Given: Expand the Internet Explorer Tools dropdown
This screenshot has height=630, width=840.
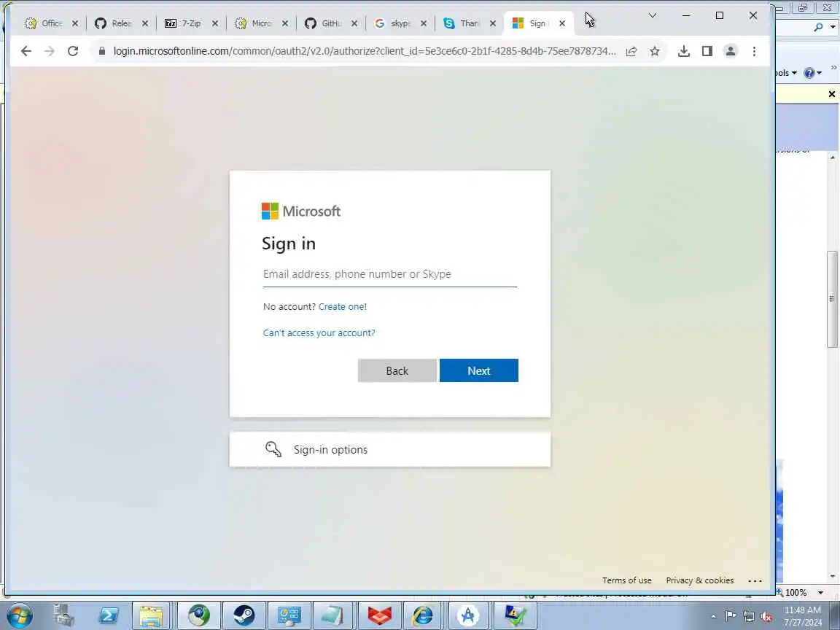Looking at the screenshot, I should click(x=786, y=73).
